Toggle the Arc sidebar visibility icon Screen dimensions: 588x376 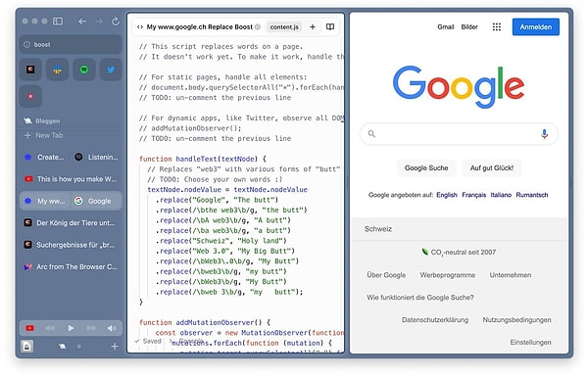[x=58, y=21]
